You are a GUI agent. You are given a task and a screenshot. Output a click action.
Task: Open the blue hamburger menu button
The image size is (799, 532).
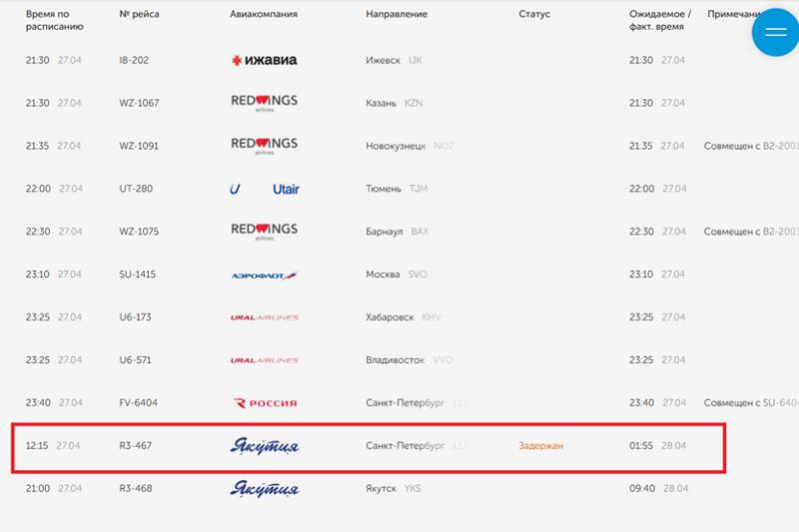coord(775,32)
